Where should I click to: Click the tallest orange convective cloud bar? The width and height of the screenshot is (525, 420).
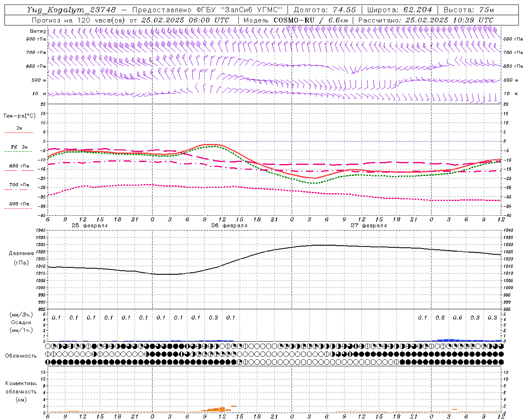(222, 409)
